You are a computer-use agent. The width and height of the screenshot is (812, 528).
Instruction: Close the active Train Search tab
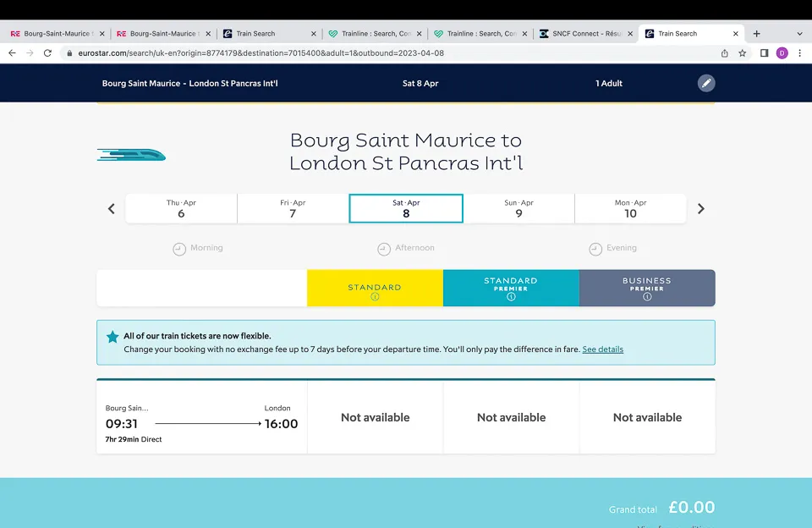point(735,34)
